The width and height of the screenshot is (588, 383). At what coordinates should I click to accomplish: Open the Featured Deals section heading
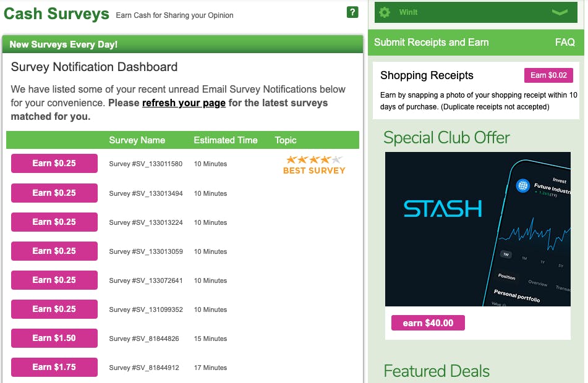(x=437, y=371)
